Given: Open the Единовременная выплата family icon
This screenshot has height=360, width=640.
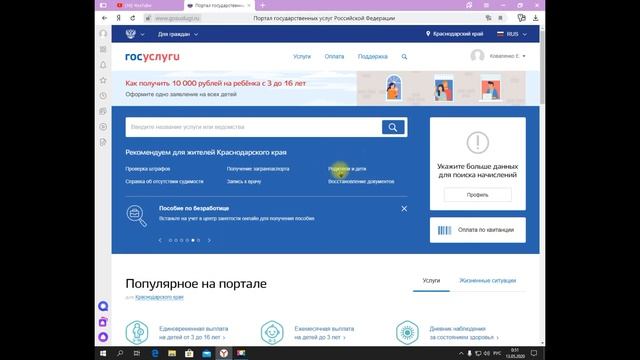Looking at the screenshot, I should 137,332.
